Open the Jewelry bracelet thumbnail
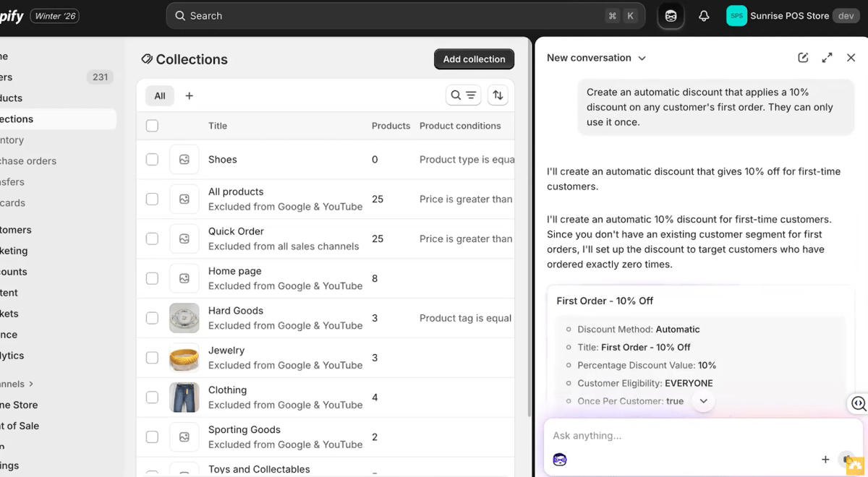Screen dimensions: 868x477 184,358
